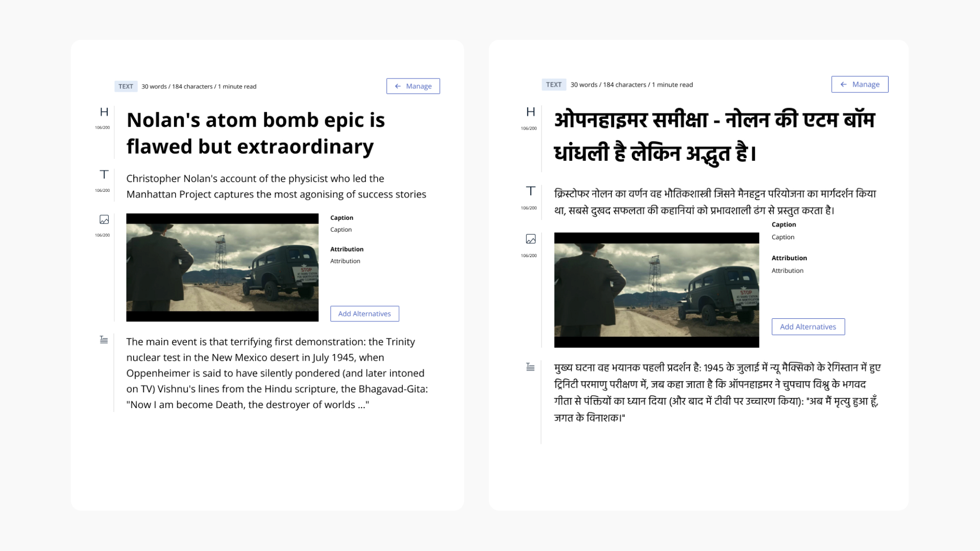
Task: Click Manage in the English article panel
Action: 413,86
